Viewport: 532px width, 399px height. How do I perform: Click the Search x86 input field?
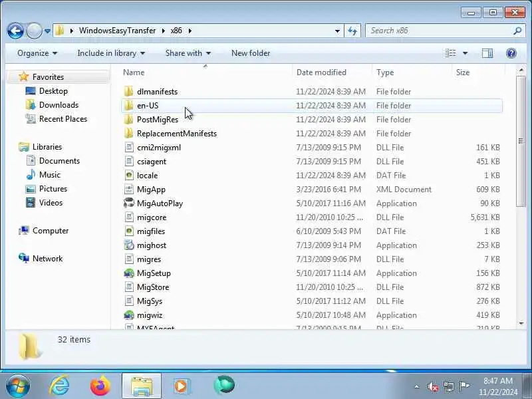440,31
